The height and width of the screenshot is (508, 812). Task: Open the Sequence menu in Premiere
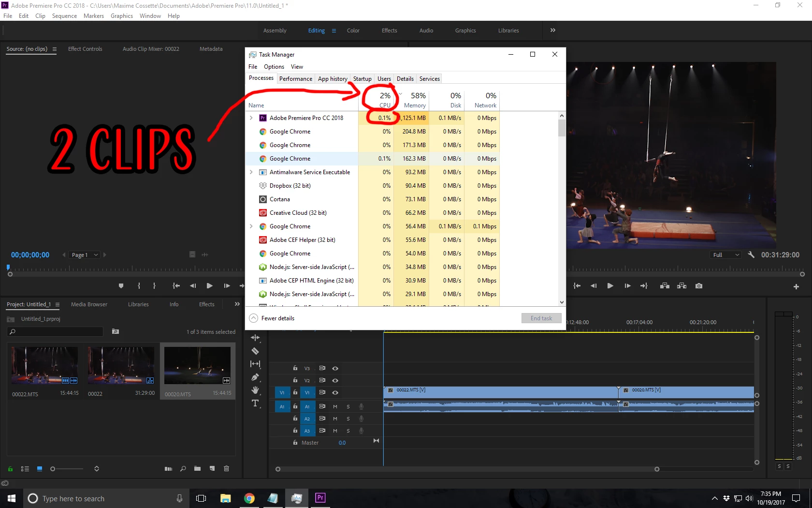click(x=64, y=16)
